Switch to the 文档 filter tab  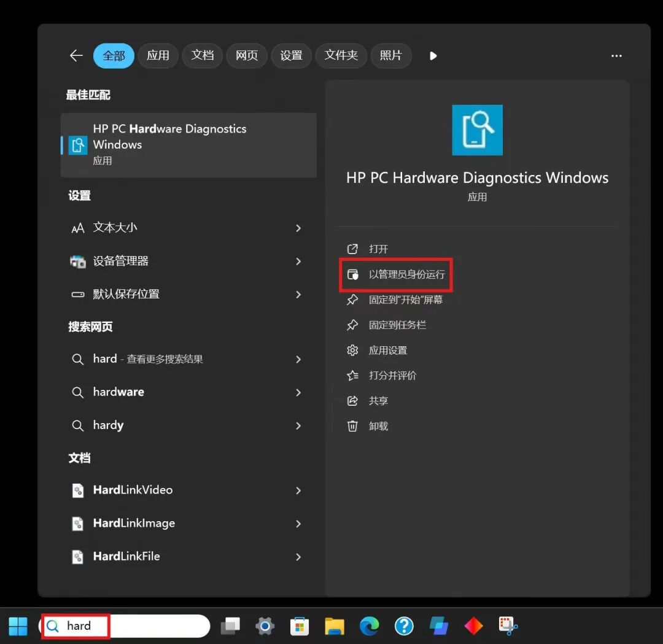pyautogui.click(x=202, y=55)
